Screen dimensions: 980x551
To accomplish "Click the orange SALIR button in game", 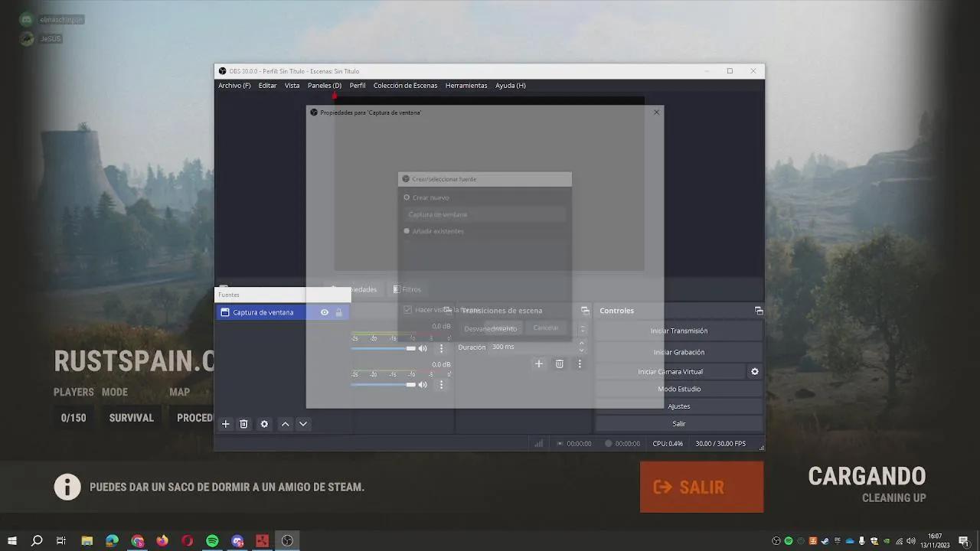I will (702, 487).
